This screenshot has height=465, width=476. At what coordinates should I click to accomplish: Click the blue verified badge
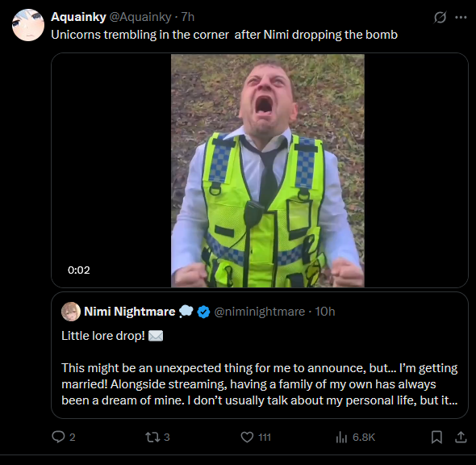point(203,312)
